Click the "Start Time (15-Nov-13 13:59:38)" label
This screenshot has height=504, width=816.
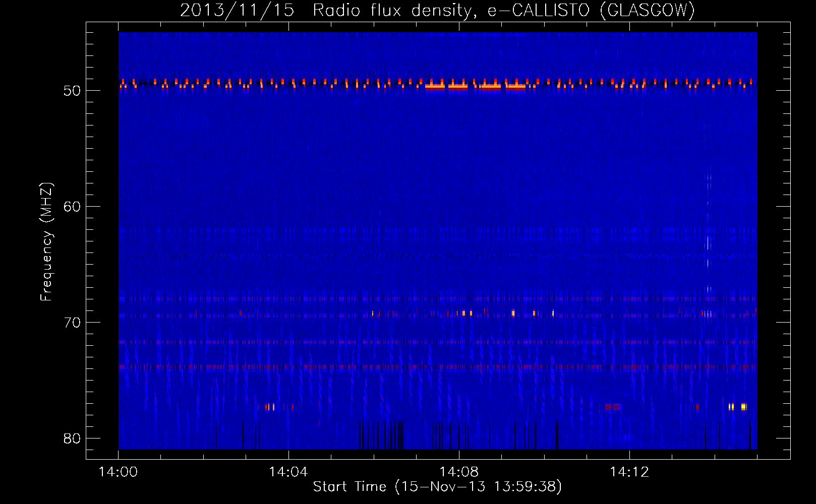coord(437,487)
